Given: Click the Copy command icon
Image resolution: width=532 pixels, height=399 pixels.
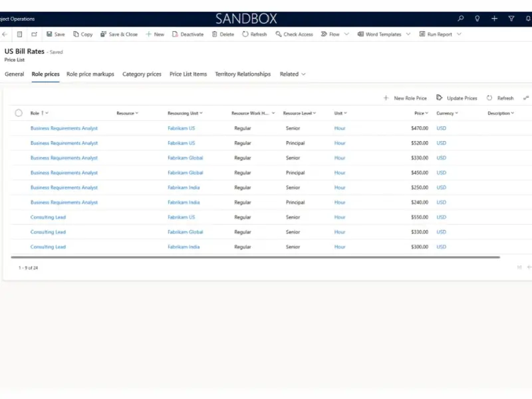Looking at the screenshot, I should click(x=77, y=35).
